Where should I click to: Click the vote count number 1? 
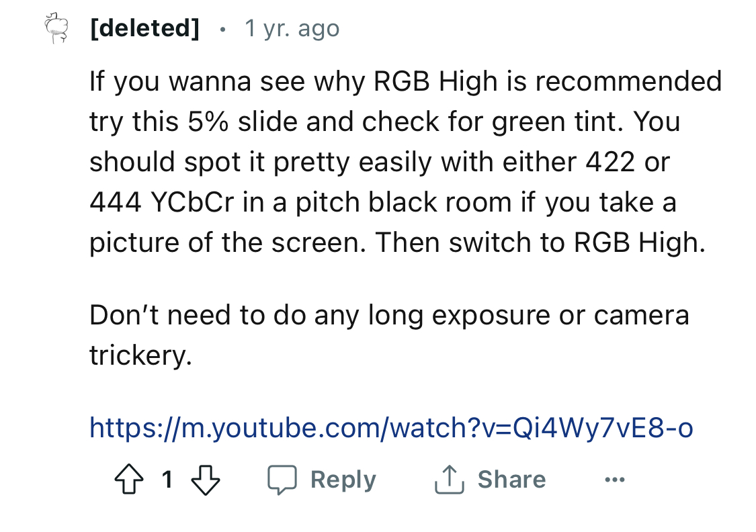click(x=167, y=480)
